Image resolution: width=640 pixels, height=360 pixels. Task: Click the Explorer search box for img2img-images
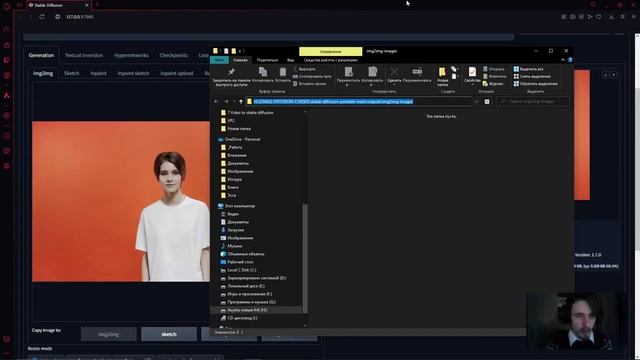point(533,101)
